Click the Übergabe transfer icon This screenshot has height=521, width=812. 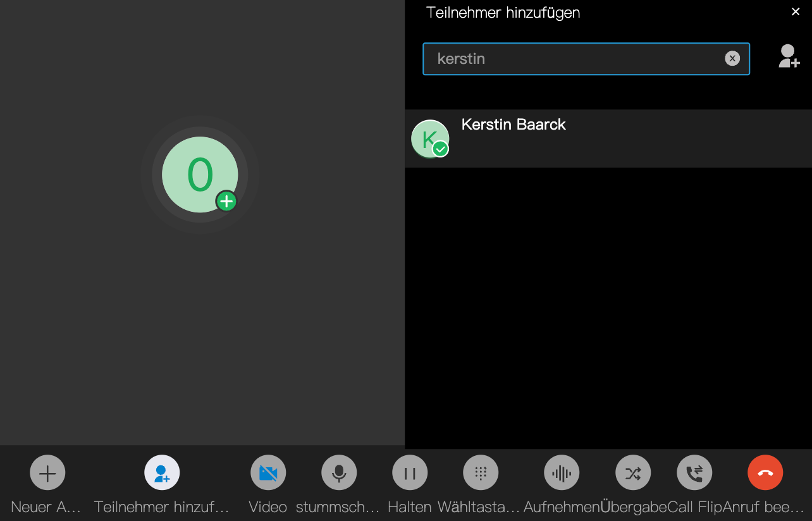[633, 473]
